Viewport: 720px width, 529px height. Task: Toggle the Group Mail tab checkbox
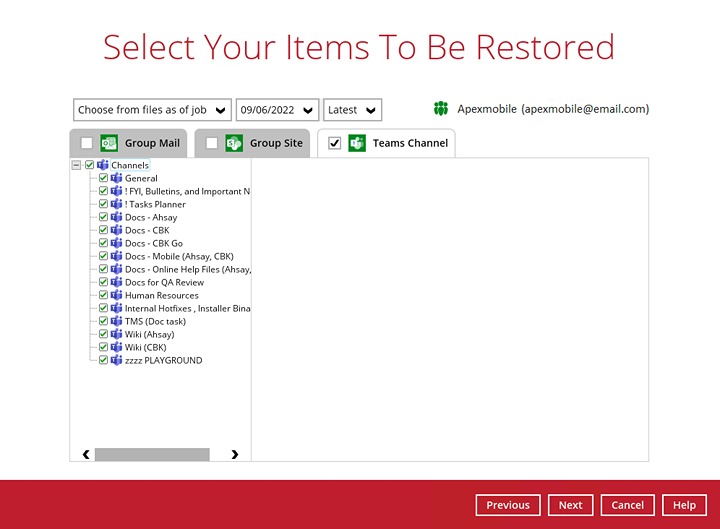(x=86, y=143)
